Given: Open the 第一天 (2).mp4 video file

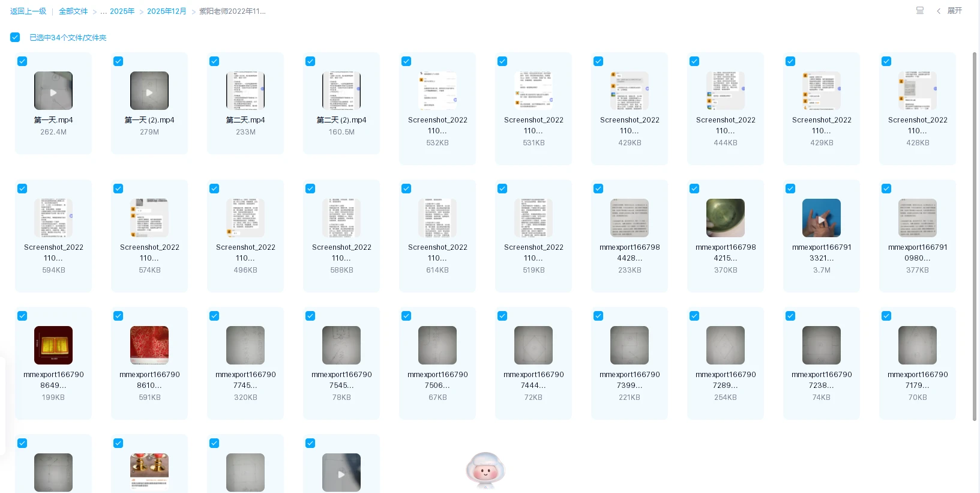Looking at the screenshot, I should pyautogui.click(x=149, y=91).
